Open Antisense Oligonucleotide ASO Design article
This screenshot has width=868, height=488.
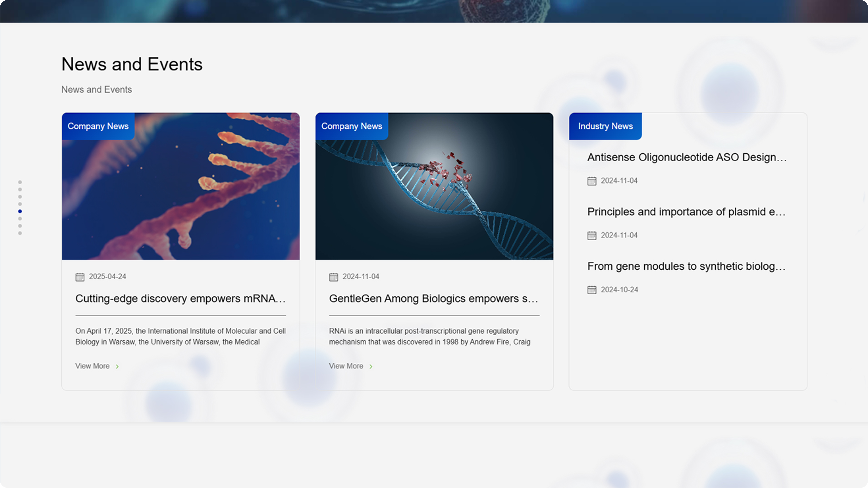[x=687, y=157]
